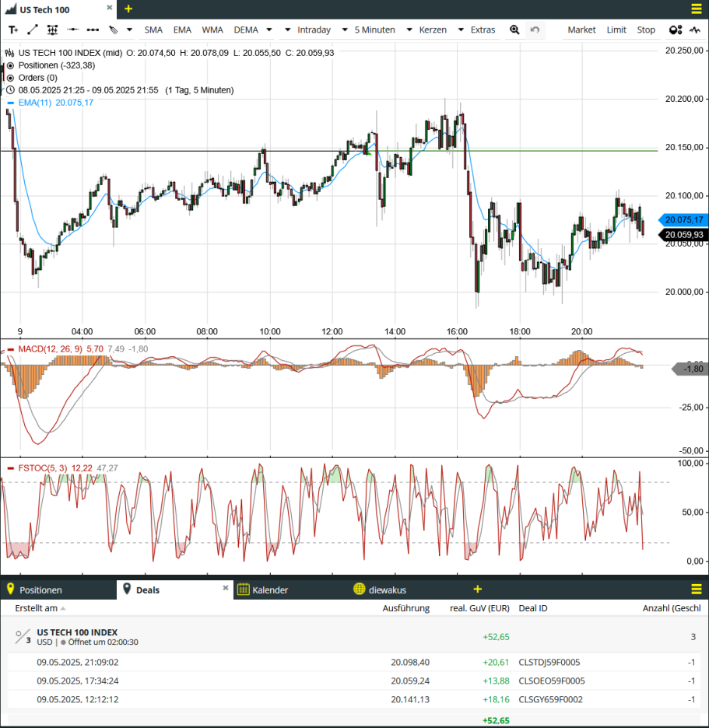Open more indicators dropdown after DEMA
Screen dimensions: 709x728
click(269, 30)
